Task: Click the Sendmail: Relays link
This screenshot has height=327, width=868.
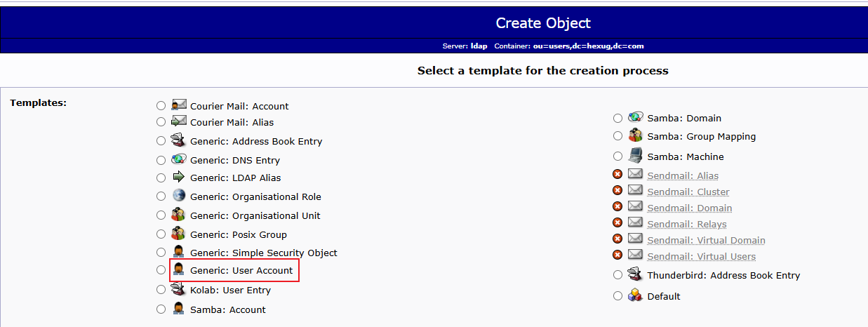Action: 687,224
